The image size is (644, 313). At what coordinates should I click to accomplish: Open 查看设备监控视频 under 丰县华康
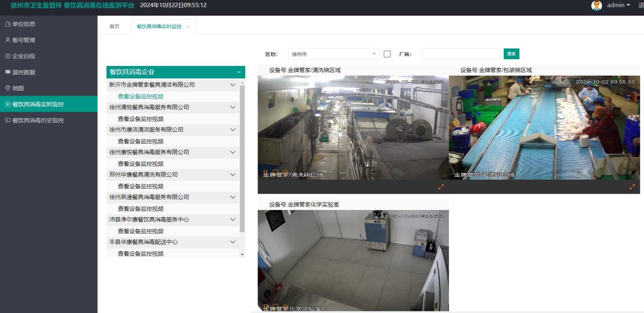(140, 254)
